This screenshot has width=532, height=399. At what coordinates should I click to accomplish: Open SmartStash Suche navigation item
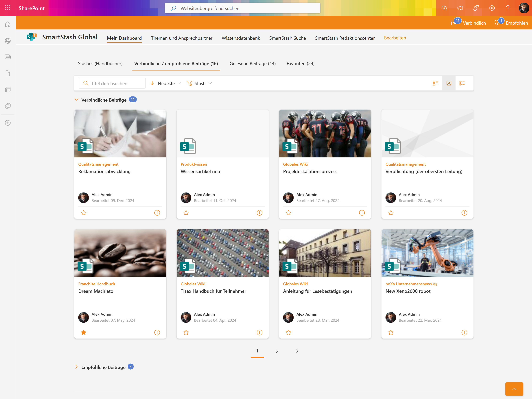[x=287, y=38]
